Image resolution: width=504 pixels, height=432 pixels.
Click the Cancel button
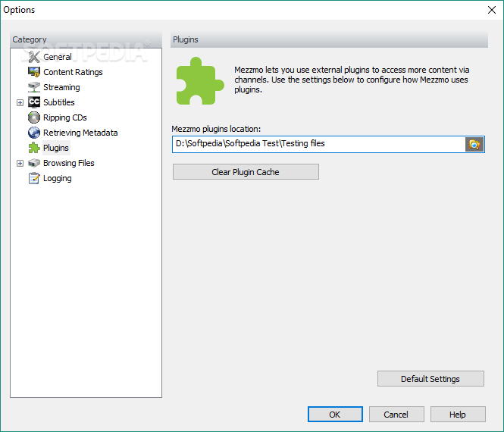pos(396,415)
